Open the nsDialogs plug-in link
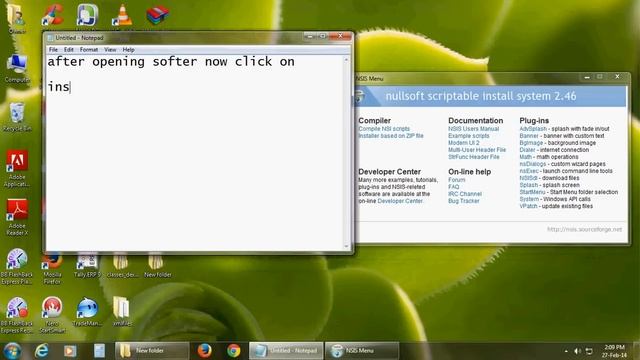 point(532,164)
